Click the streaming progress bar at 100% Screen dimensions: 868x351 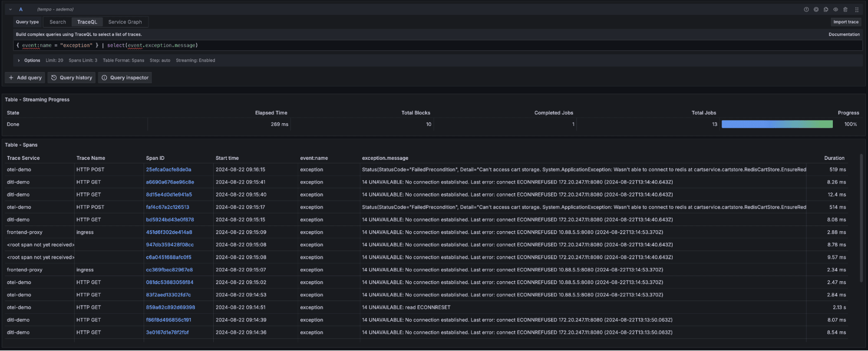pyautogui.click(x=777, y=124)
